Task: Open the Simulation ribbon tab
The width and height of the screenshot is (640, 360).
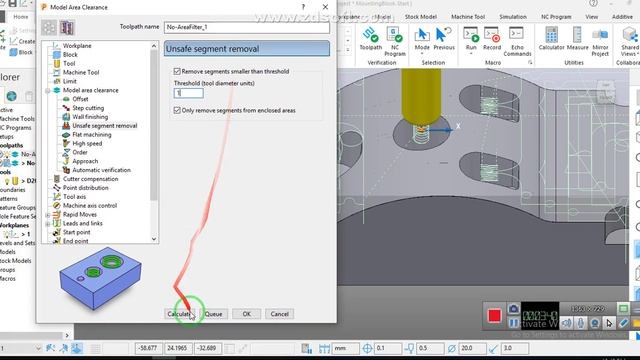Action: (x=513, y=17)
